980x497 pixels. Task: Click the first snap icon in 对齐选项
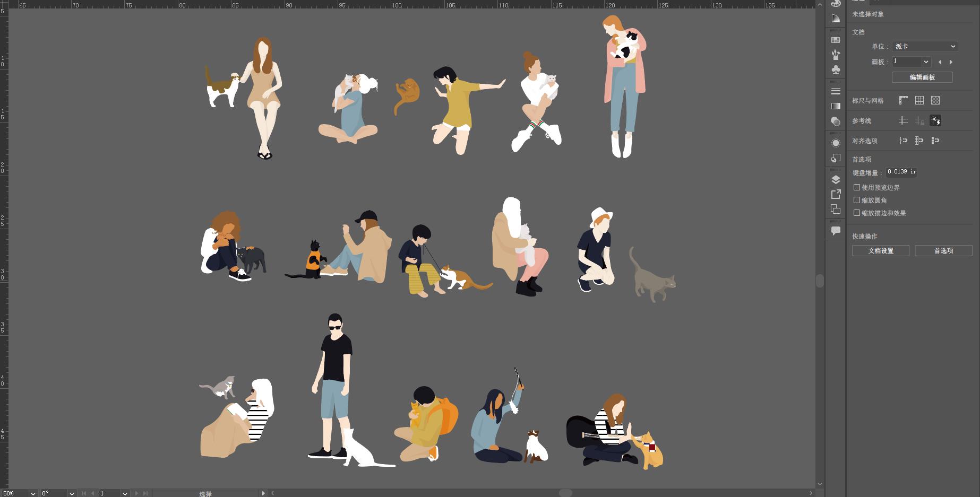[904, 141]
